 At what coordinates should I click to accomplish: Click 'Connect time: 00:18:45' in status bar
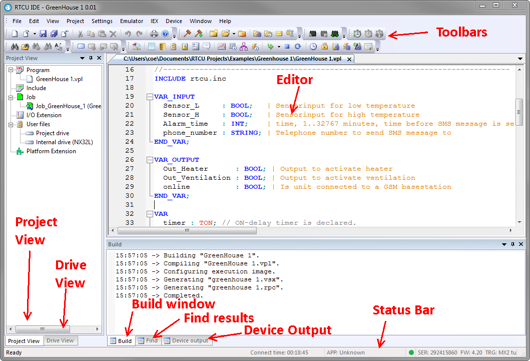click(279, 353)
